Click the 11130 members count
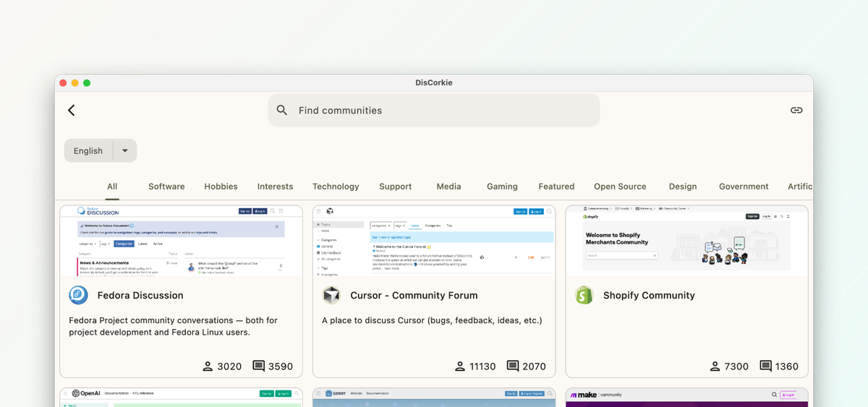The height and width of the screenshot is (407, 868). tap(482, 367)
